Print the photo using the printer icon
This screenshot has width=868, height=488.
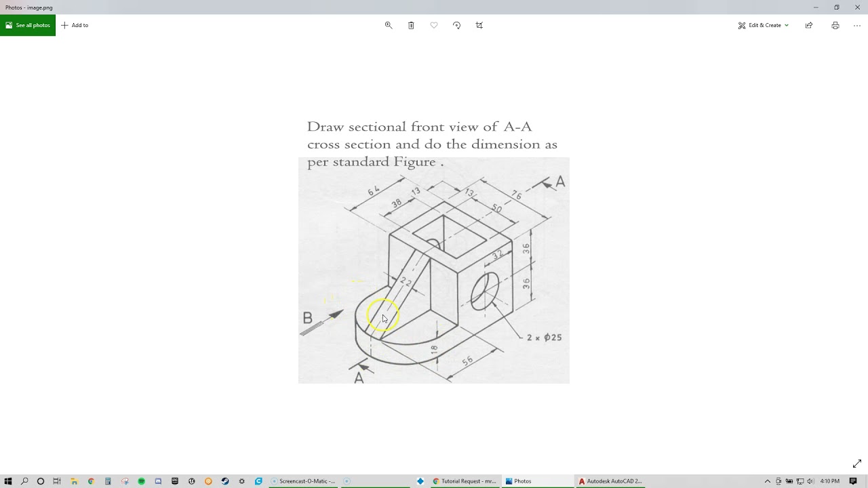point(835,25)
